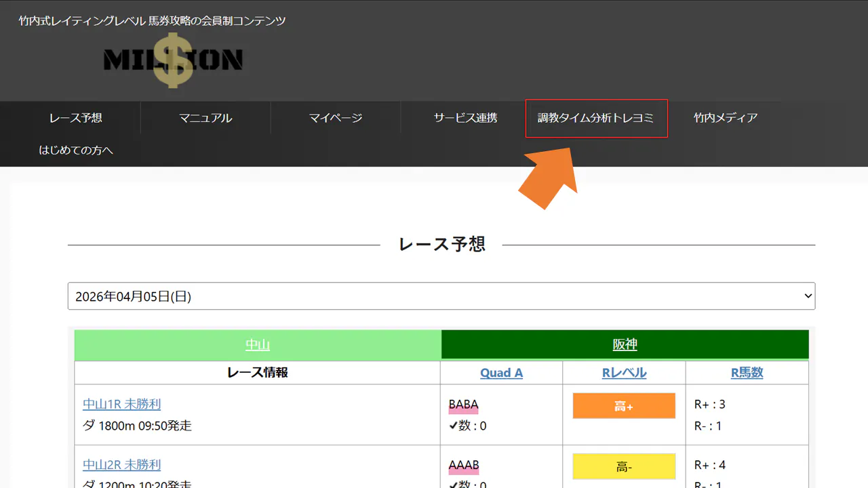Open the はじめての方へ page
Image resolution: width=868 pixels, height=488 pixels.
(x=75, y=150)
